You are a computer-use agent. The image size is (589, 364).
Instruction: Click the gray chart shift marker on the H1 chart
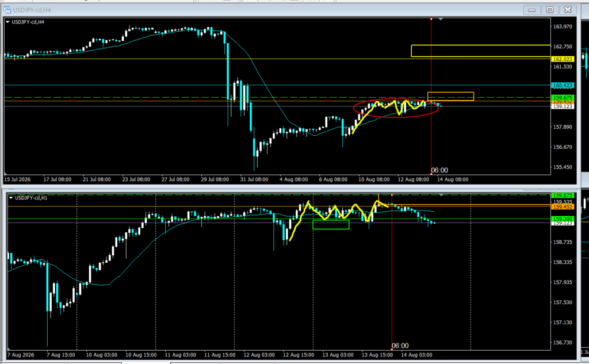pyautogui.click(x=441, y=195)
